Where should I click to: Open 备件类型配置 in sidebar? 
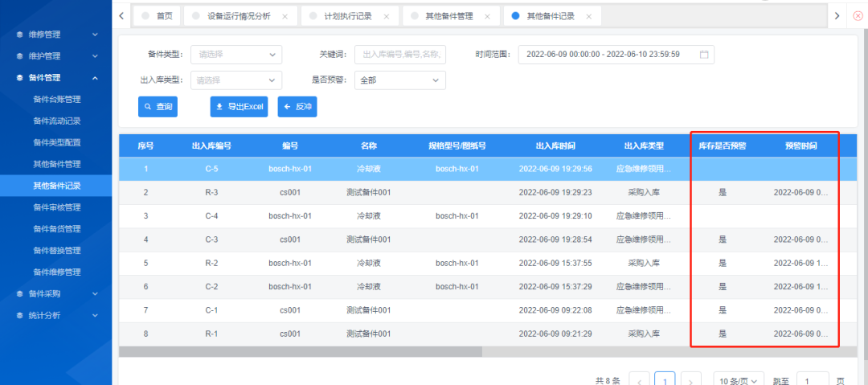tap(57, 142)
